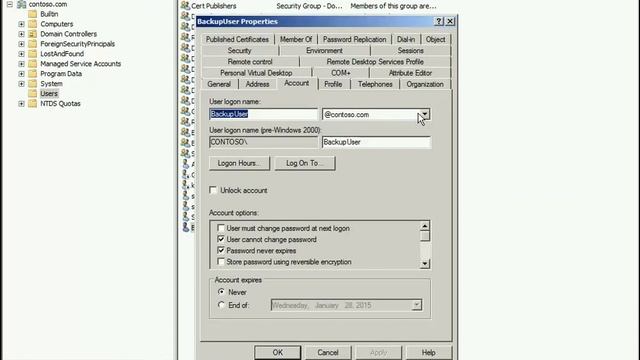Image resolution: width=640 pixels, height=360 pixels.
Task: Open the Sessions tab
Action: [411, 51]
